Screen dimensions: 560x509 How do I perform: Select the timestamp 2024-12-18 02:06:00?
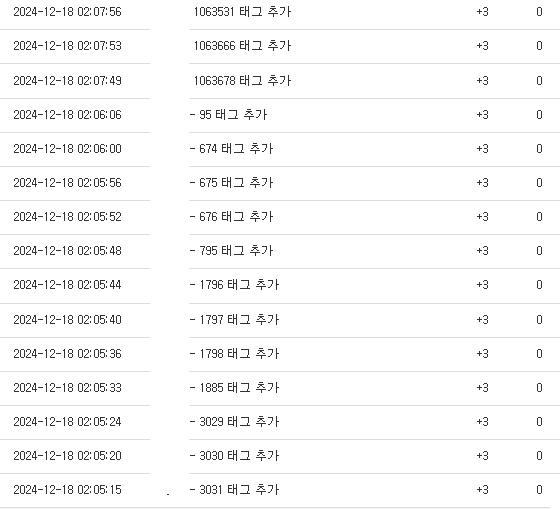68,149
